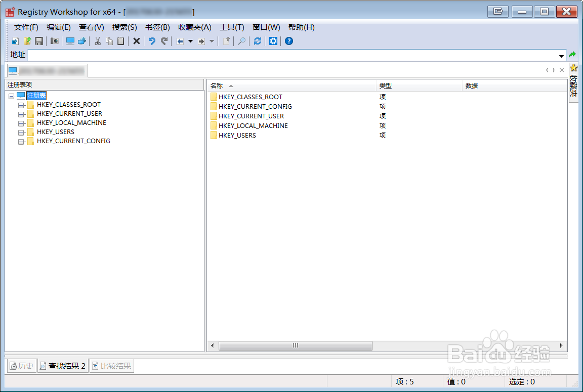Switch to the 比较结果 tab
583x392 pixels.
[x=112, y=366]
